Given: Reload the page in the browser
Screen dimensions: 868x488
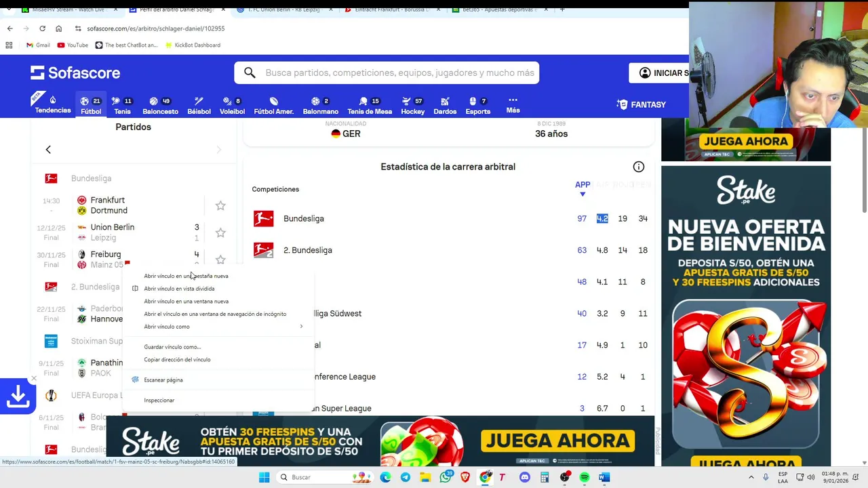Looking at the screenshot, I should point(42,28).
